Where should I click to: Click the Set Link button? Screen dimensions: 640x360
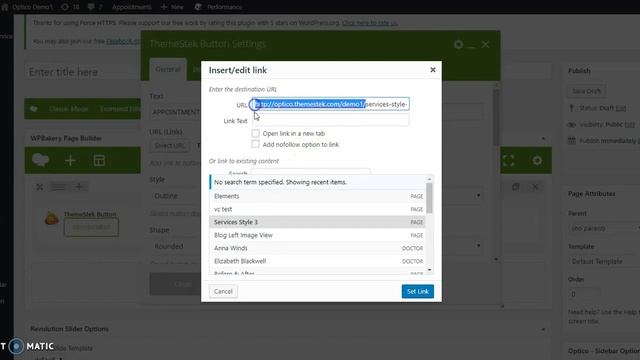pos(418,291)
